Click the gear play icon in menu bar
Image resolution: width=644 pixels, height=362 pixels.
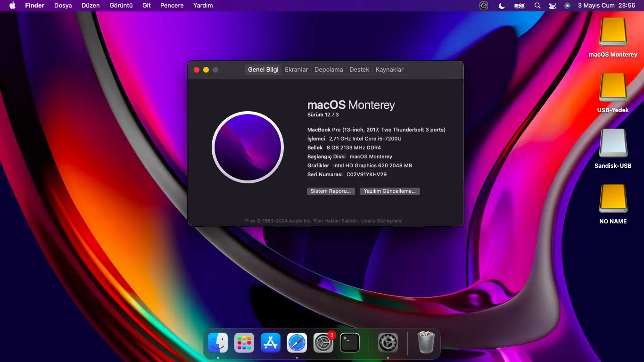pyautogui.click(x=484, y=6)
